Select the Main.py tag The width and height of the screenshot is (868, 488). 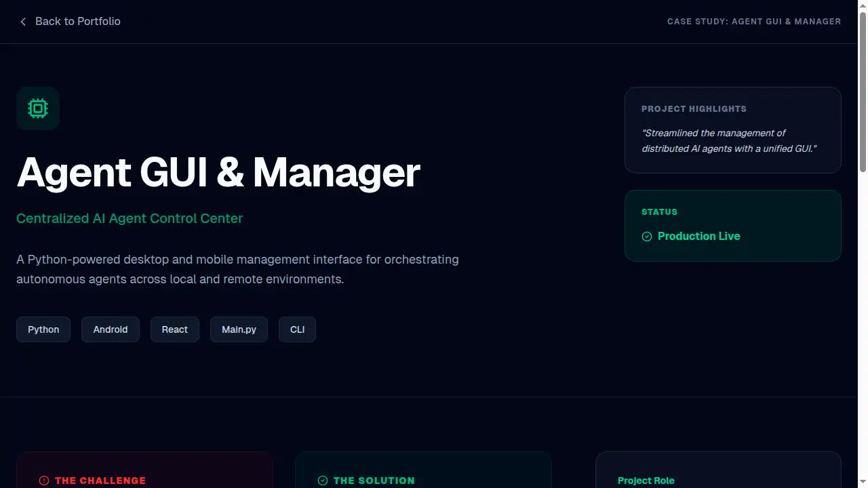click(x=239, y=329)
